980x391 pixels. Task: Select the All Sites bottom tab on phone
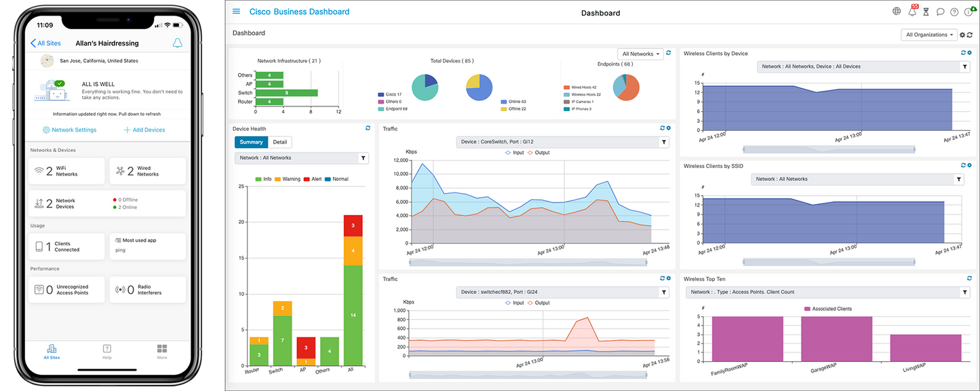(52, 351)
